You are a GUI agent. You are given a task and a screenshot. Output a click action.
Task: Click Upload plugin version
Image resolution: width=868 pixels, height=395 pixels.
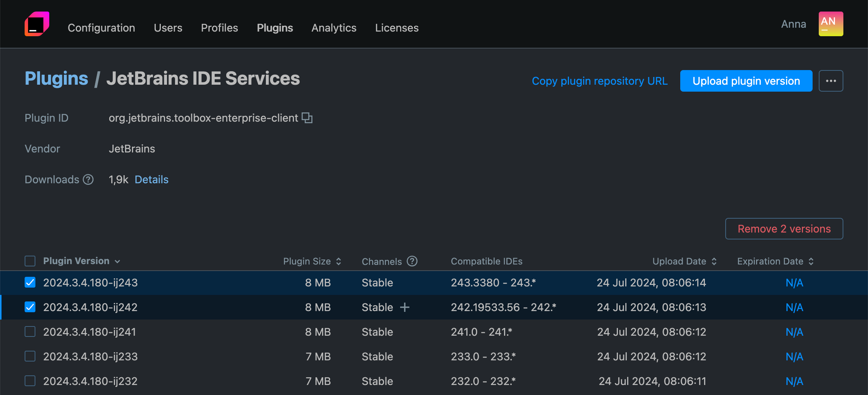click(x=746, y=81)
